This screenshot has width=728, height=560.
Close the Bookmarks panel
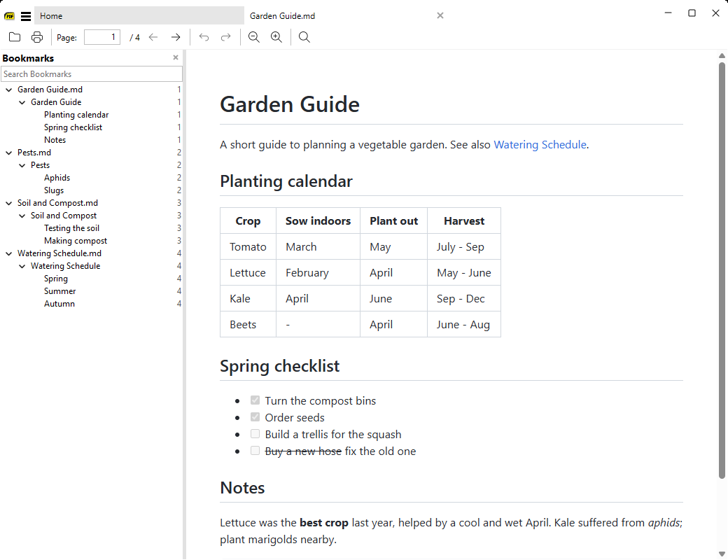click(176, 57)
